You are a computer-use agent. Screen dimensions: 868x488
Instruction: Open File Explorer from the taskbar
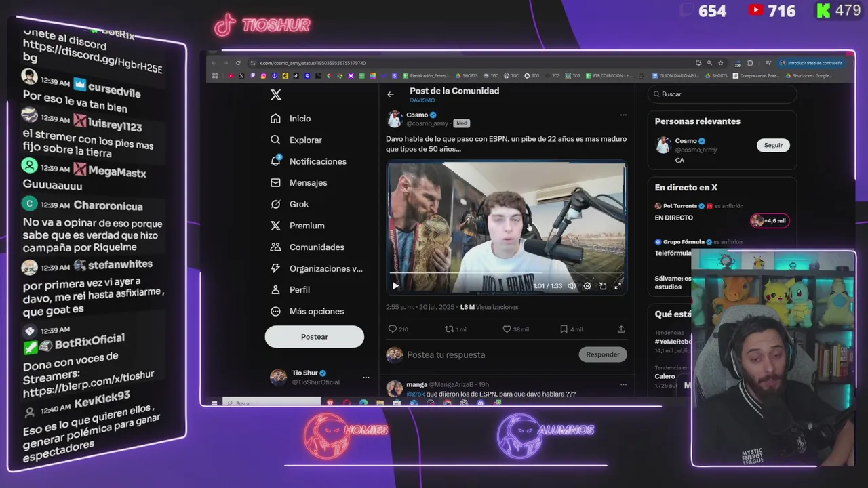[380, 403]
